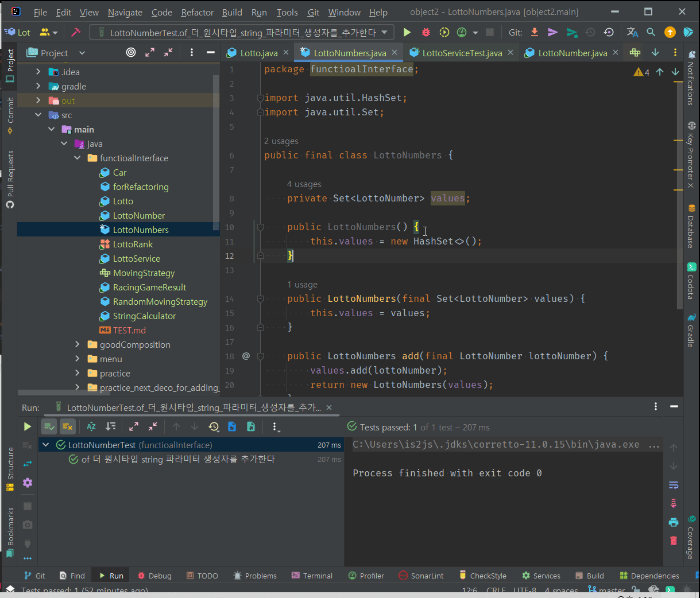Rerun tests with green play icon in Run panel
Image resolution: width=700 pixels, height=598 pixels.
coord(27,426)
